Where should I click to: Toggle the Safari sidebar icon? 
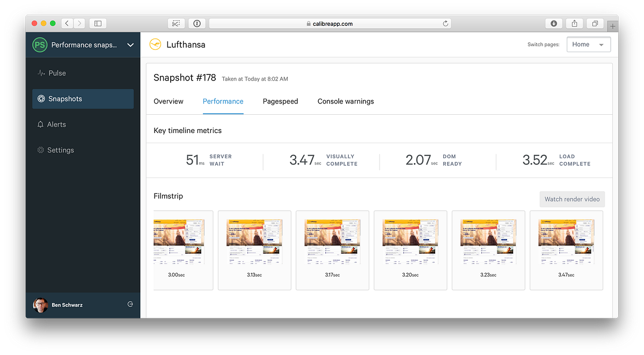tap(97, 23)
